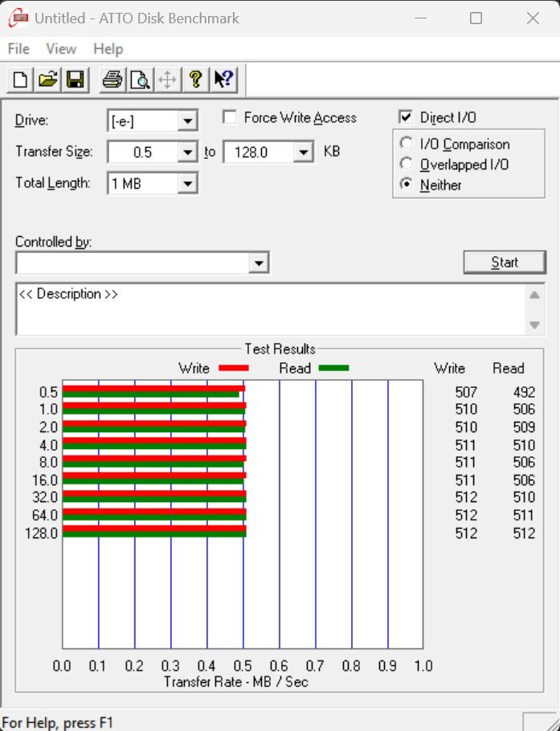Screen dimensions: 560x731
Task: Enable Force Write Access checkbox
Action: coord(230,116)
